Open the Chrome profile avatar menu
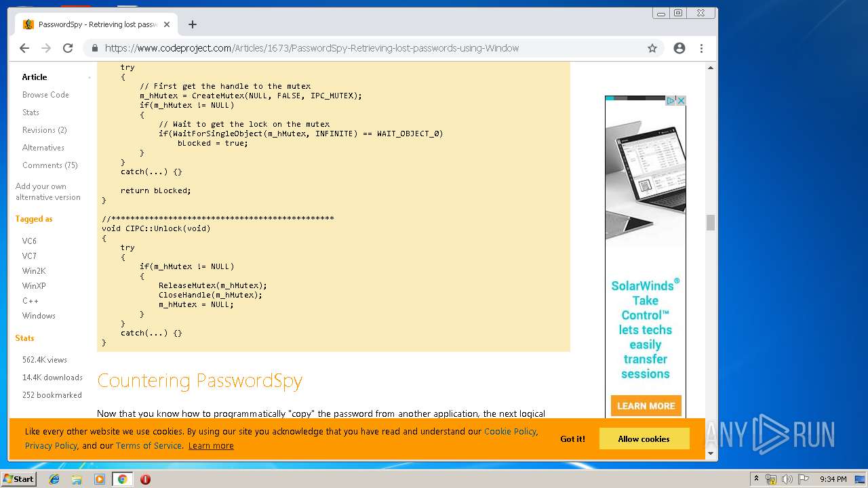 tap(679, 48)
